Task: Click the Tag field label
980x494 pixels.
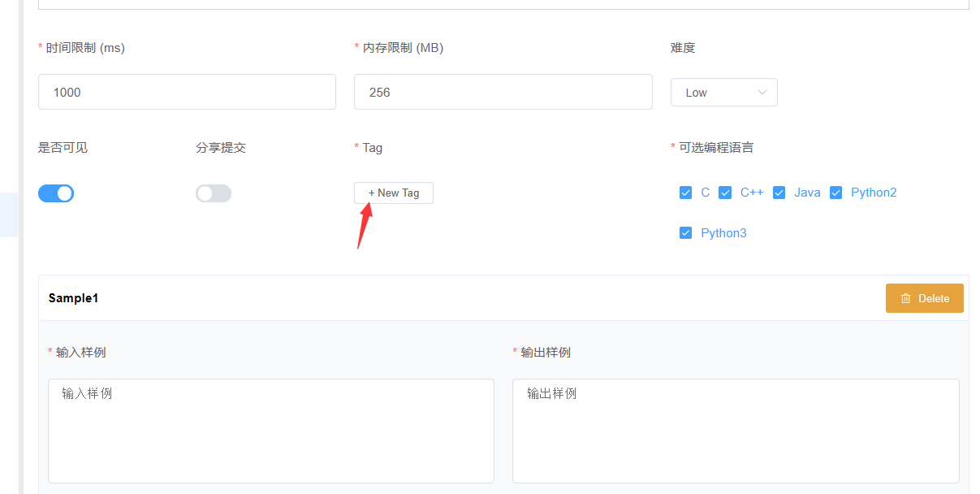Action: click(372, 148)
